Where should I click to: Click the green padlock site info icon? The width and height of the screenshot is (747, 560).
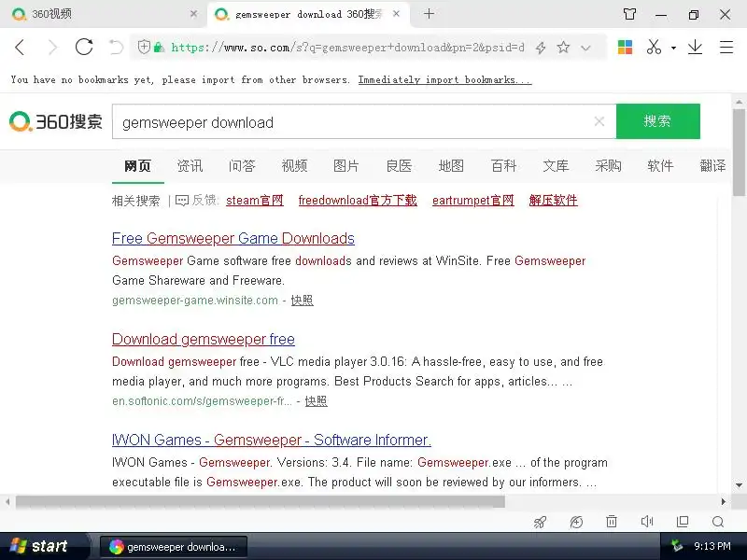(x=159, y=47)
